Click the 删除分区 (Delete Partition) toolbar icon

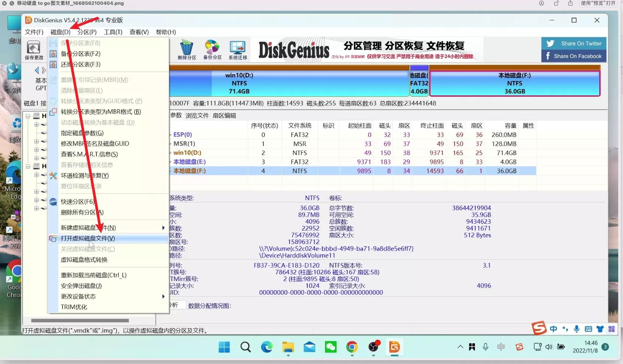point(187,49)
